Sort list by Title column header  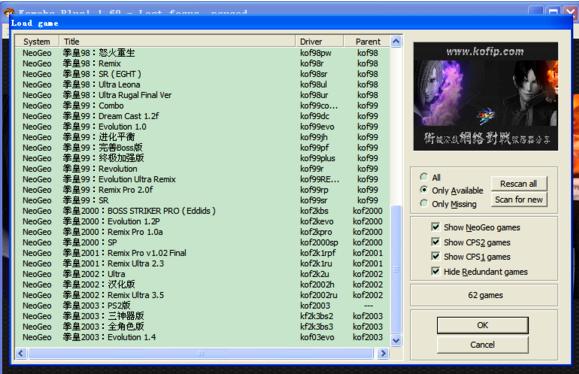177,41
